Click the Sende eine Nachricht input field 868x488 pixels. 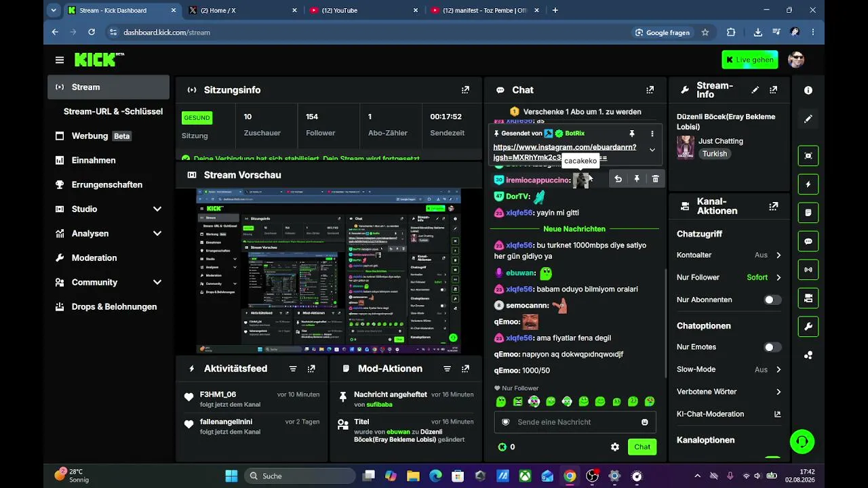coord(575,422)
